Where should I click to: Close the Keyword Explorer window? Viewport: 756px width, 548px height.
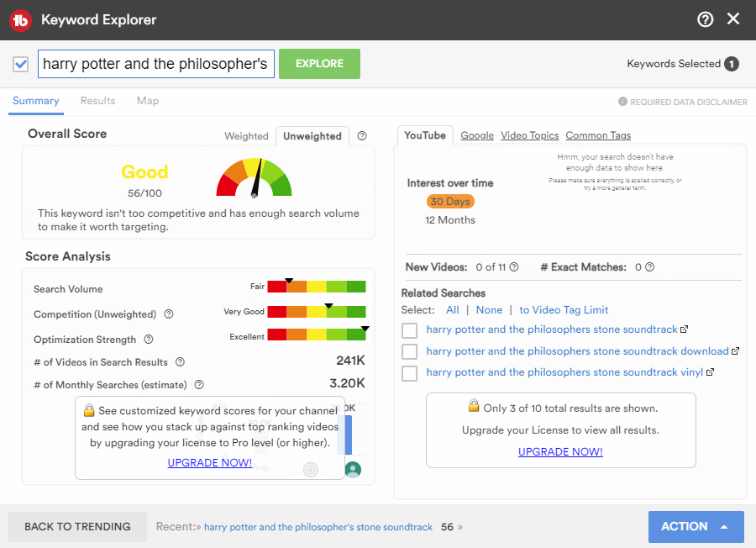point(733,18)
